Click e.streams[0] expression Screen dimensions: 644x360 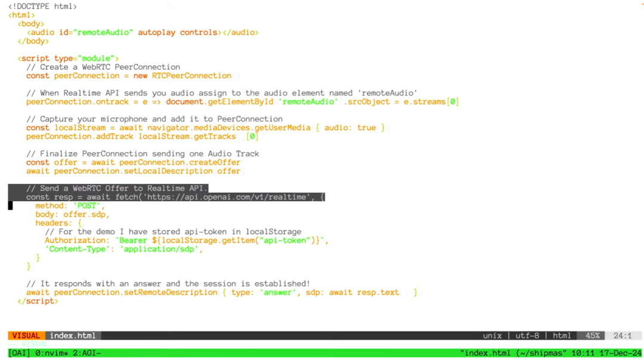(x=431, y=101)
